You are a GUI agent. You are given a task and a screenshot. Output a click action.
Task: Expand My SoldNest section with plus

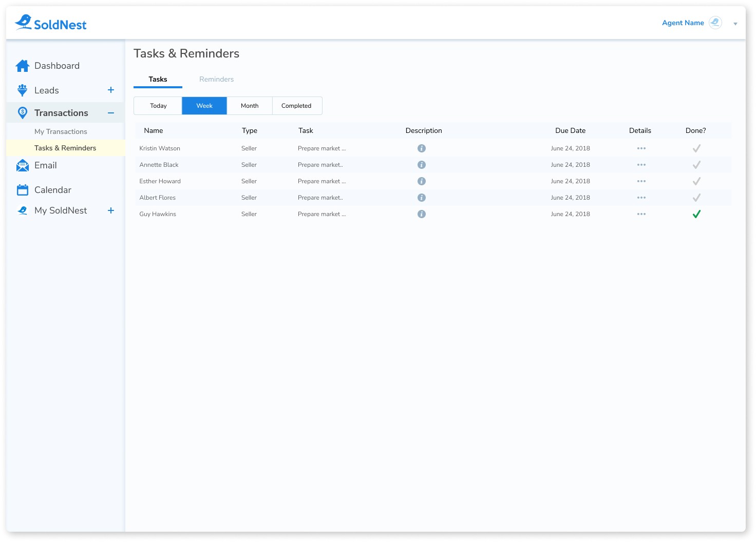pyautogui.click(x=111, y=210)
